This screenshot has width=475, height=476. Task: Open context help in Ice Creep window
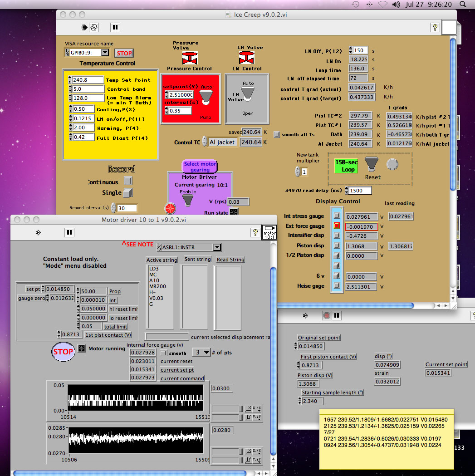(x=434, y=27)
